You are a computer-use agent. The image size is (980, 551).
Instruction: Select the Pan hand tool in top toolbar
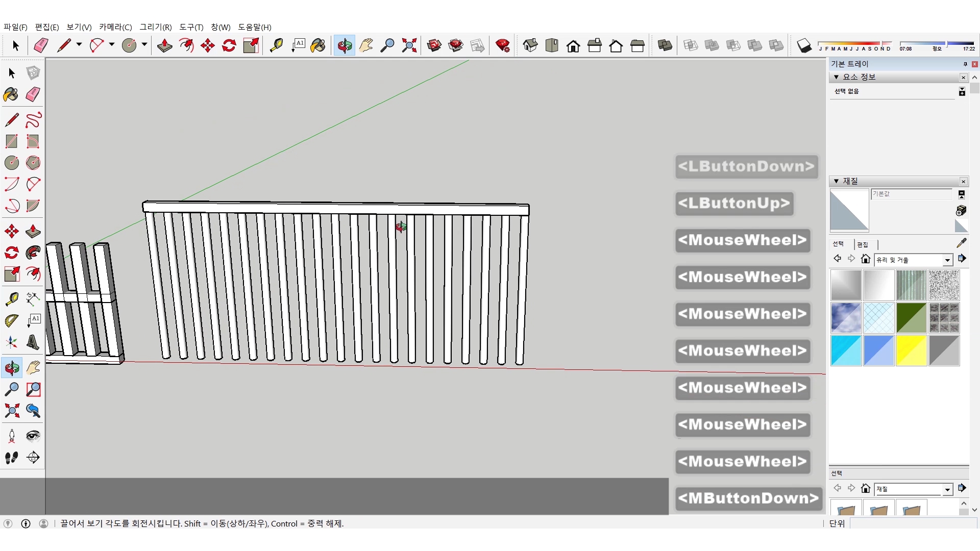(366, 46)
